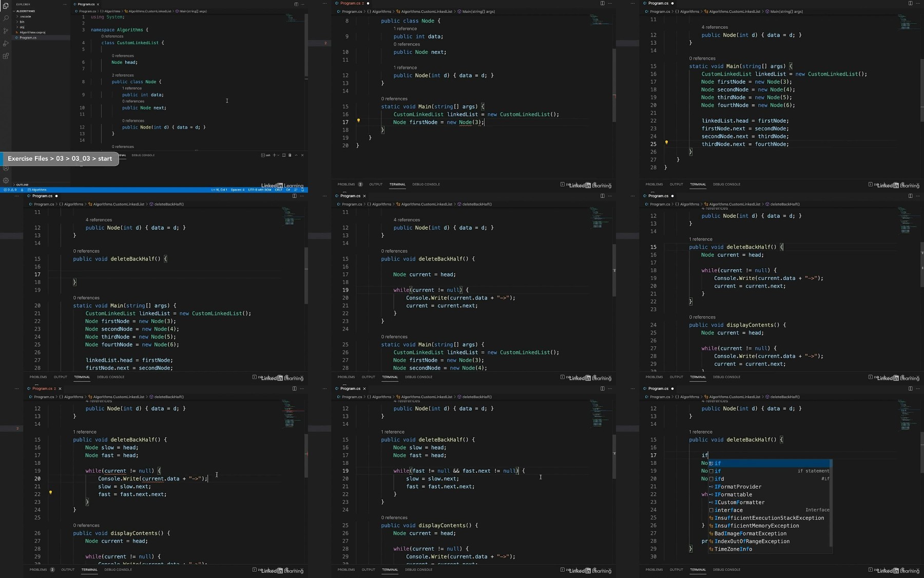Open the Manage gear in the activity bar
This screenshot has width=924, height=578.
point(6,180)
